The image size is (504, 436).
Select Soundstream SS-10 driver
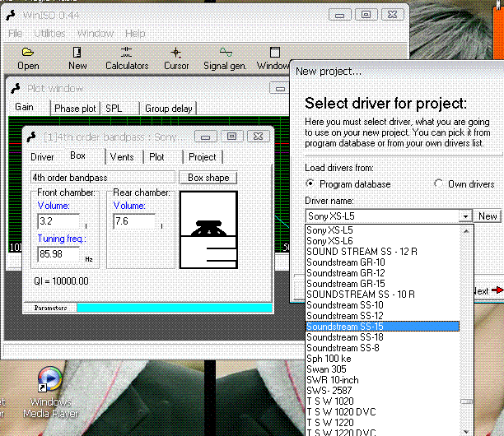[x=382, y=305]
